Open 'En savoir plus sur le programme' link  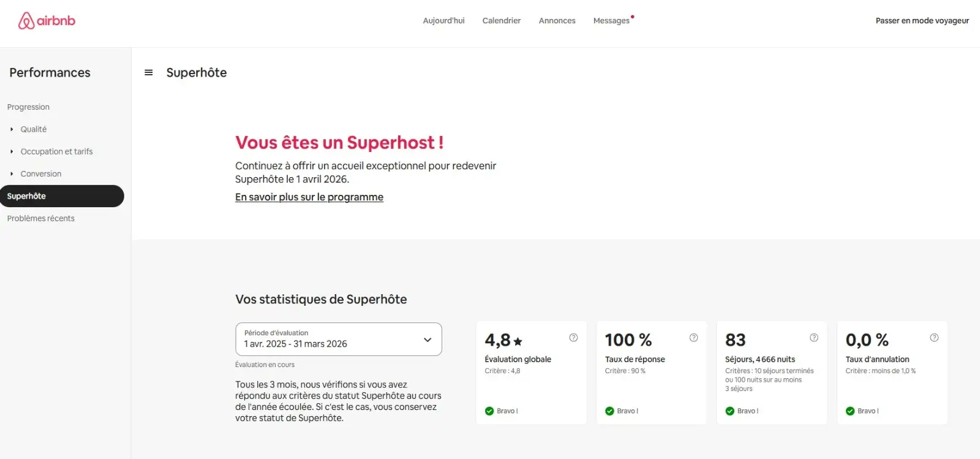(309, 197)
